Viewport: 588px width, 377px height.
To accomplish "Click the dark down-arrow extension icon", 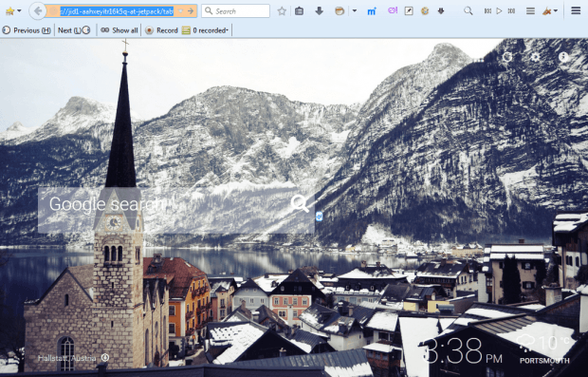I will [441, 11].
